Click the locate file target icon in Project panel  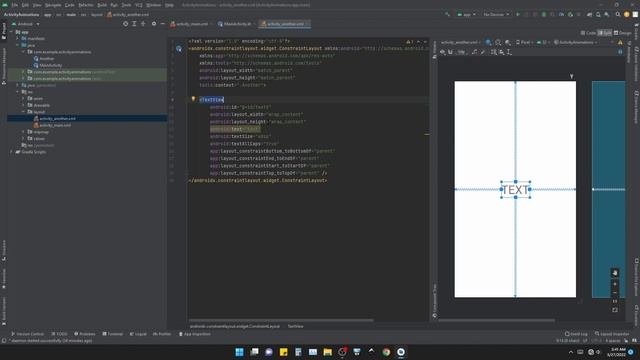[125, 24]
